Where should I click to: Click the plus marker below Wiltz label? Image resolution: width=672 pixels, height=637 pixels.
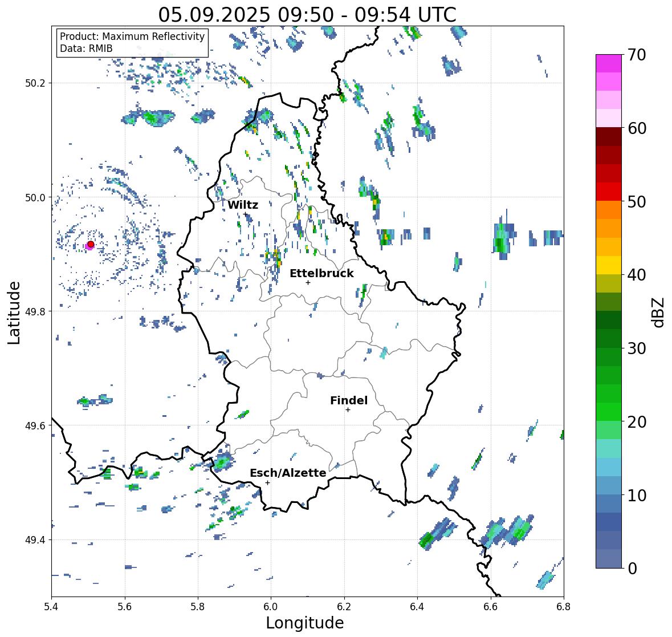(x=246, y=214)
